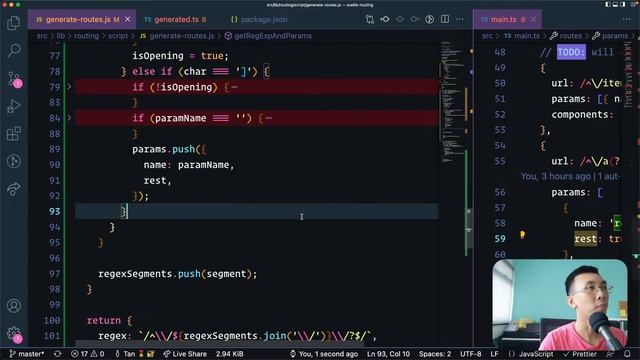Toggle bottom panel layout icon in title bar
The height and width of the screenshot is (360, 640).
(615, 4)
